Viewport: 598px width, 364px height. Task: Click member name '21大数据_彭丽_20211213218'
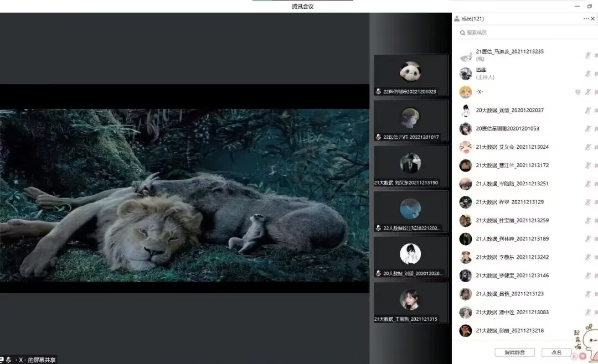[x=509, y=331]
